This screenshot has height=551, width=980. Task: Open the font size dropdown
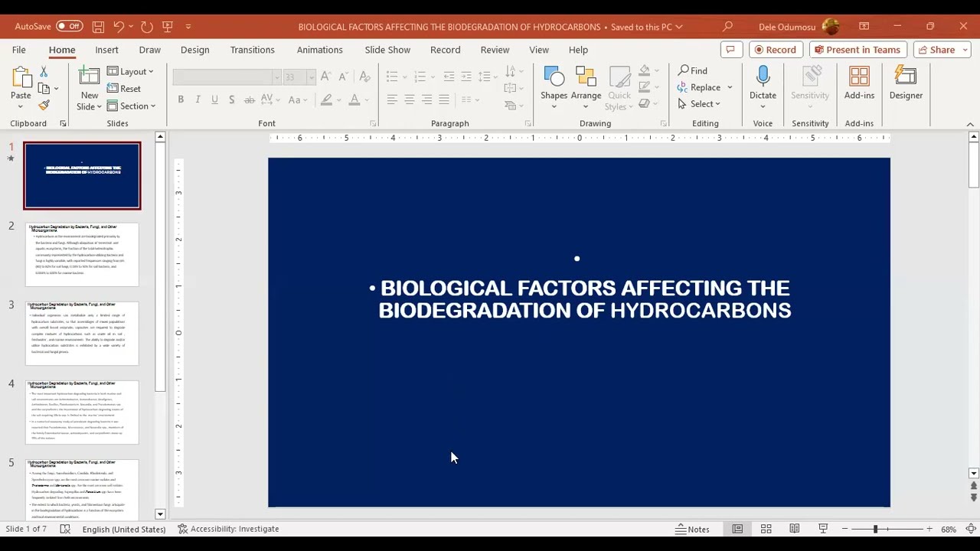(x=311, y=77)
